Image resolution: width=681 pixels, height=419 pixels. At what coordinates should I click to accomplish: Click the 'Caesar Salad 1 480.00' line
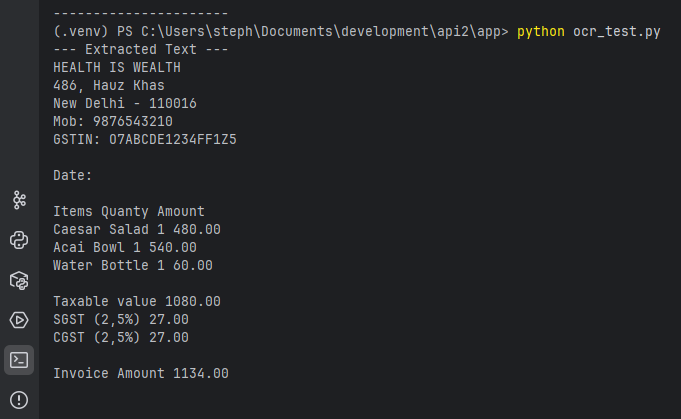137,230
